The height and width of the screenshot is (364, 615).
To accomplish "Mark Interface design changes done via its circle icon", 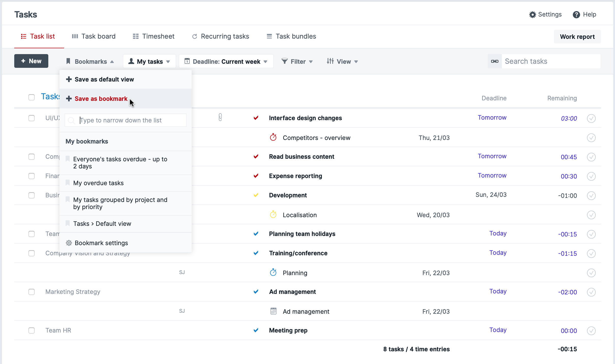I will coord(591,118).
